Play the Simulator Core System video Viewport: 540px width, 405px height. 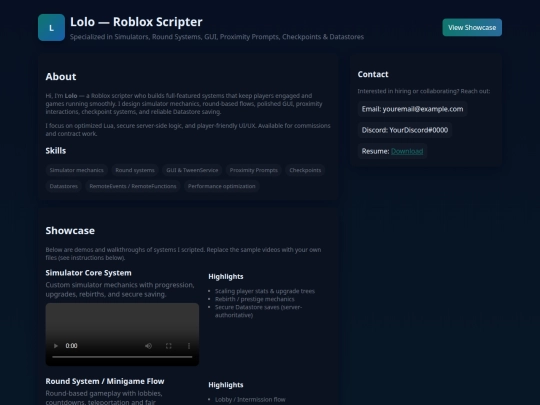click(56, 345)
